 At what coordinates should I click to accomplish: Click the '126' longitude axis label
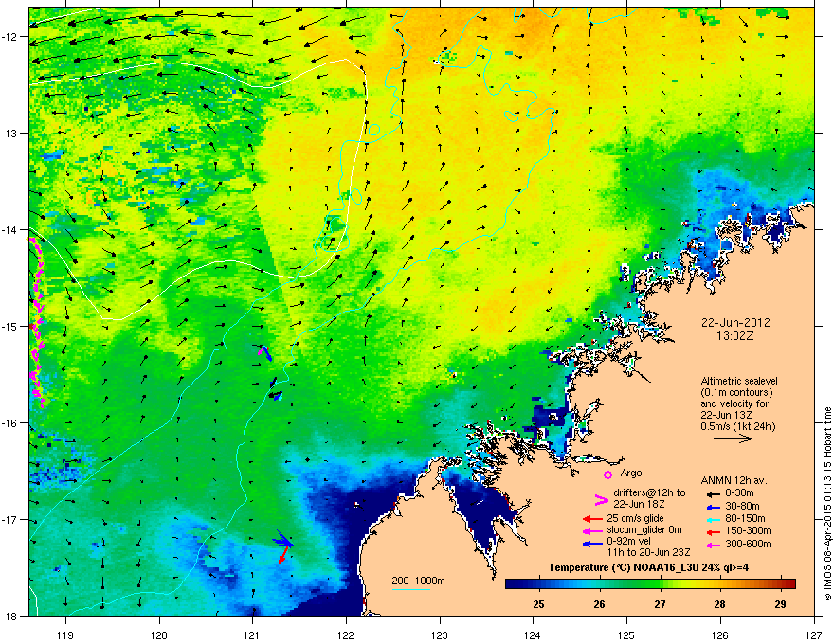point(720,635)
